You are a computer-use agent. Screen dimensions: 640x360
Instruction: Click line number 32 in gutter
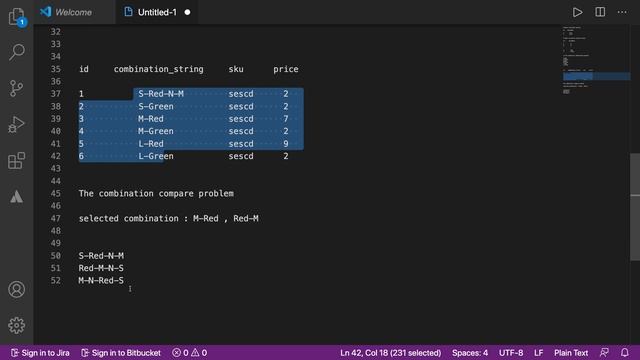click(x=56, y=32)
